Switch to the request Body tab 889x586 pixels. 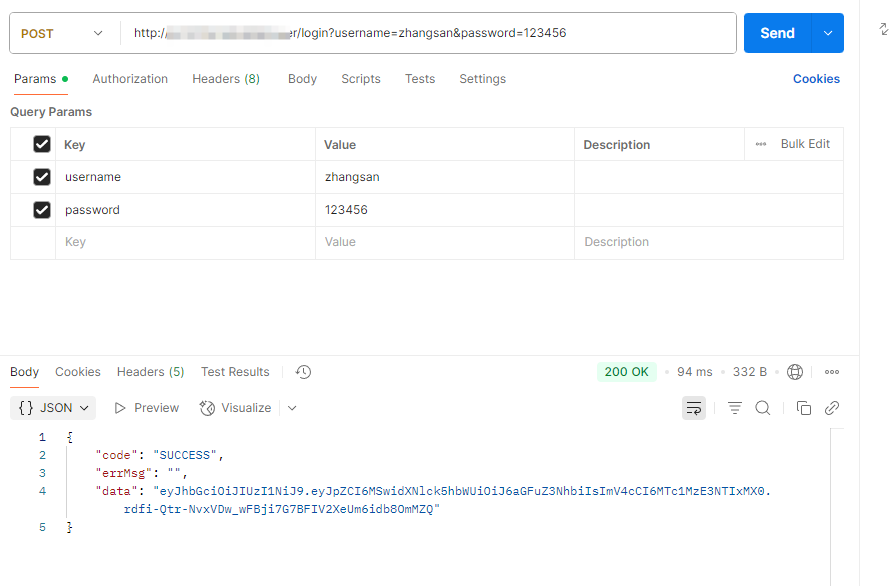[302, 79]
